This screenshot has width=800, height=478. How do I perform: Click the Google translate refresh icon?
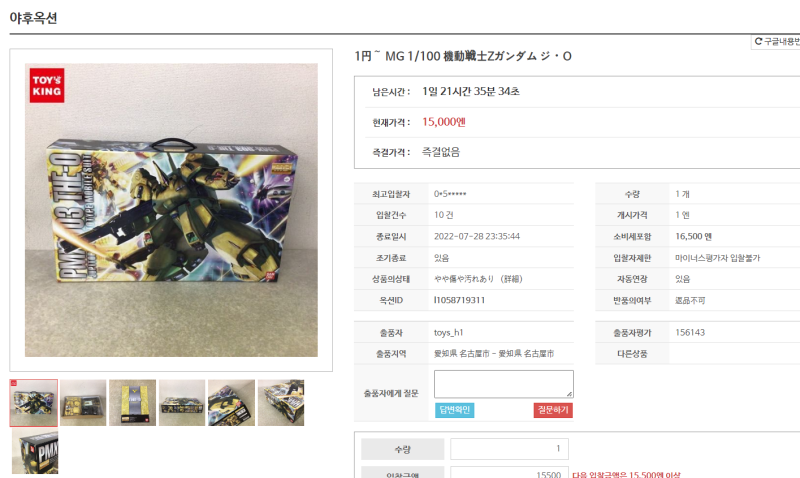coord(758,41)
